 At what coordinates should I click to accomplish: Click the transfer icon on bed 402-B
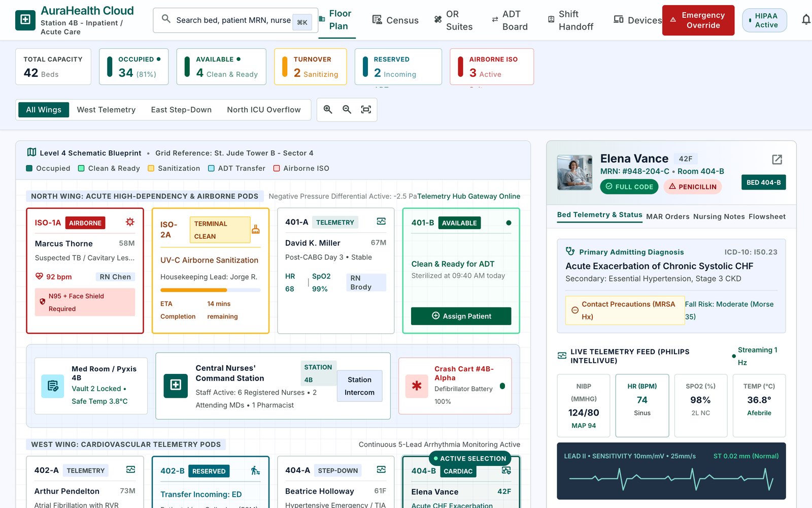point(255,470)
